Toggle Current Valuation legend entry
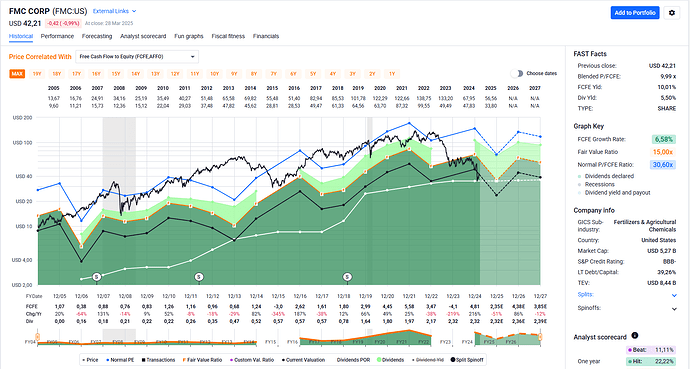 (x=303, y=360)
